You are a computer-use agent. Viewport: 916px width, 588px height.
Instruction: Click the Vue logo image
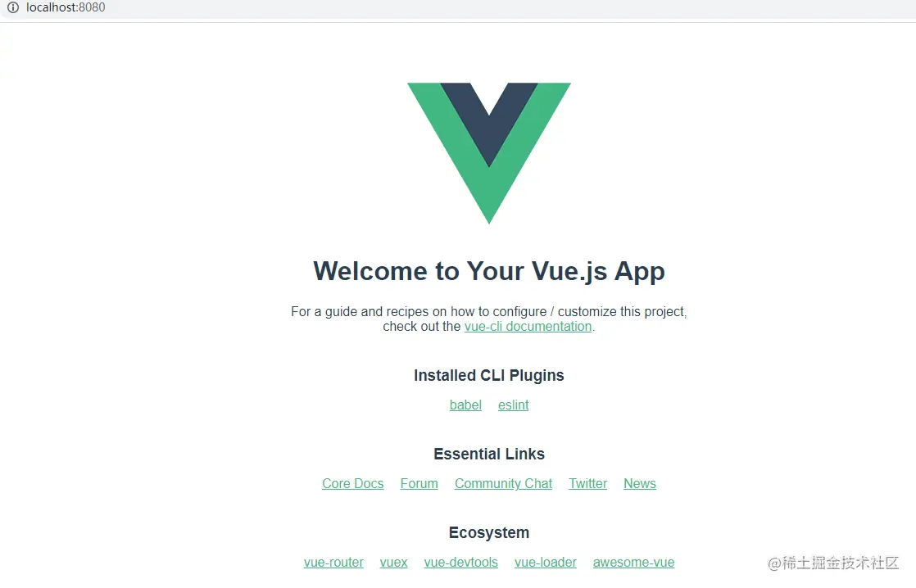click(x=489, y=153)
